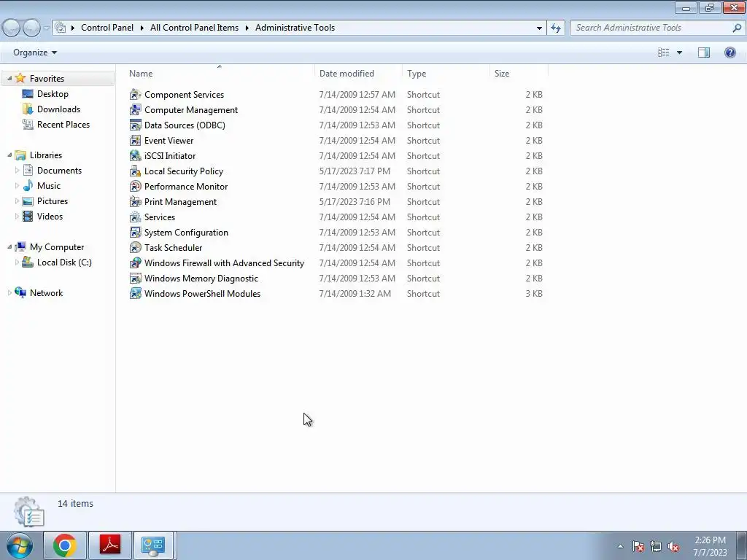The height and width of the screenshot is (560, 747).
Task: Select the Performance Monitor shortcut icon
Action: click(x=135, y=186)
